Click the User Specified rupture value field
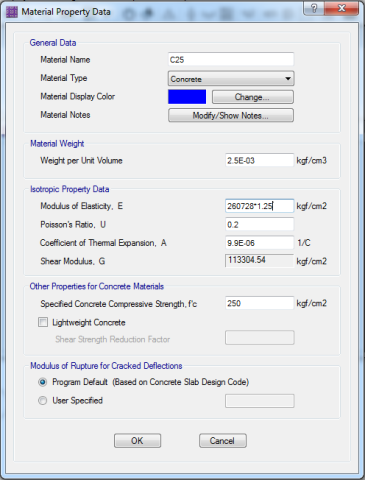 coord(260,401)
